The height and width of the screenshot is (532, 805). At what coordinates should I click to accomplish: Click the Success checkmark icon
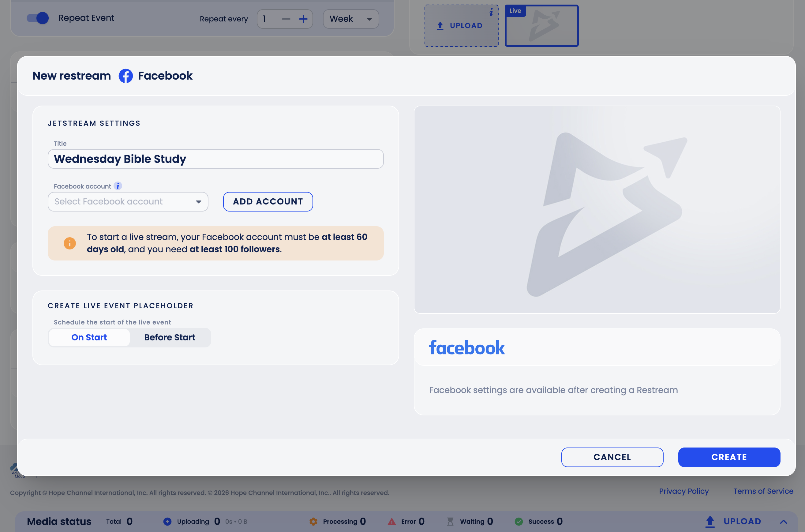pyautogui.click(x=519, y=522)
